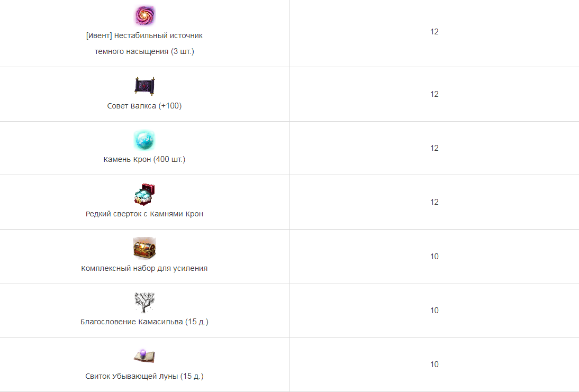The image size is (579, 392).
Task: Select Свиток Убывающей Луны (15 д.) label
Action: 144,376
